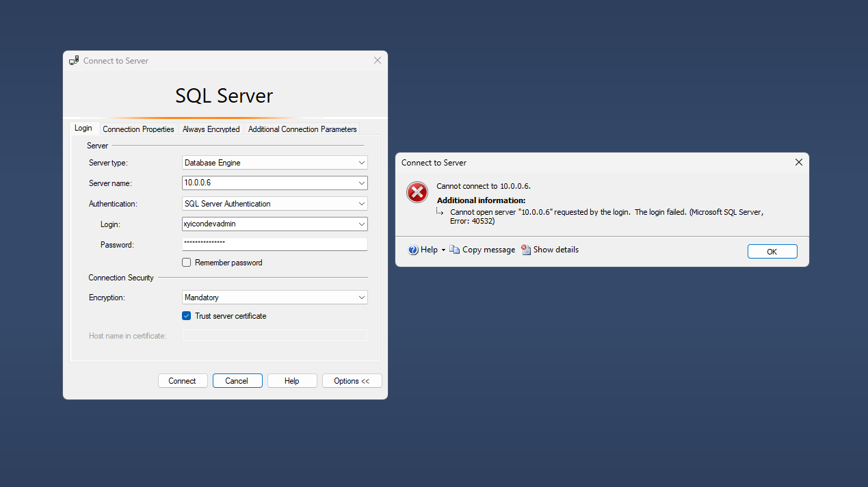Click the Error 40532 message text
The height and width of the screenshot is (487, 868).
click(607, 217)
